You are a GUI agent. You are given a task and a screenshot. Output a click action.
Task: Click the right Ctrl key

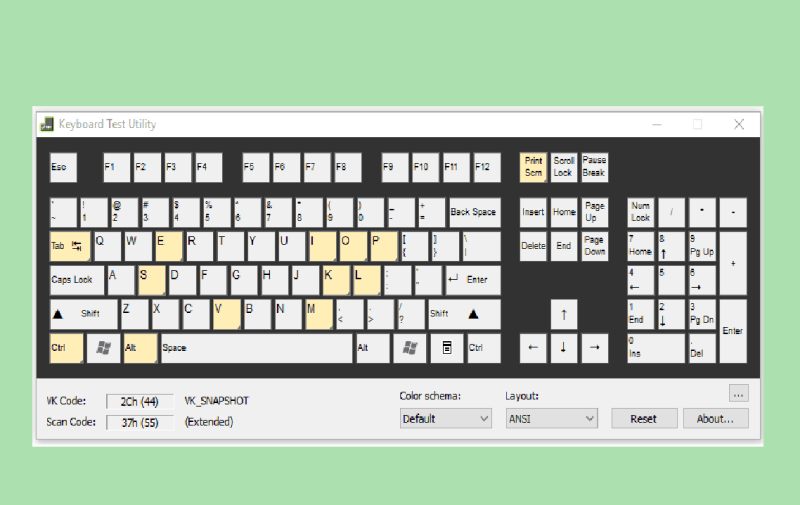484,348
